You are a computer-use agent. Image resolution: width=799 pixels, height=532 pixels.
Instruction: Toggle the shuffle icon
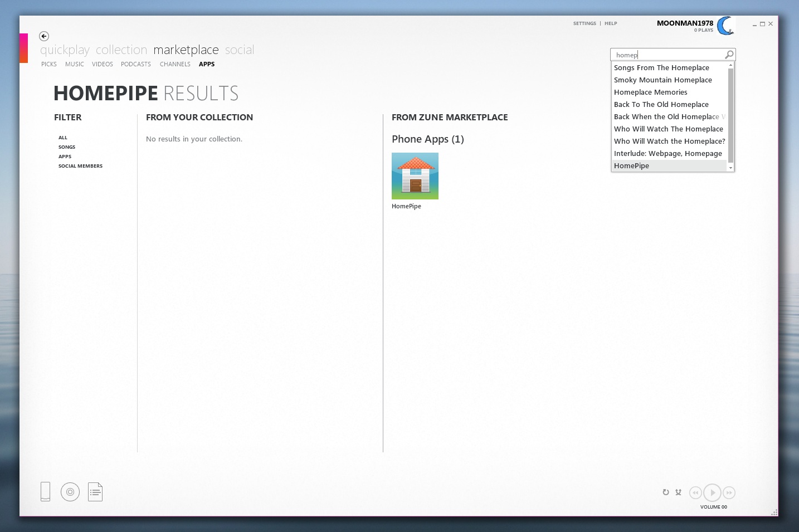click(x=678, y=492)
